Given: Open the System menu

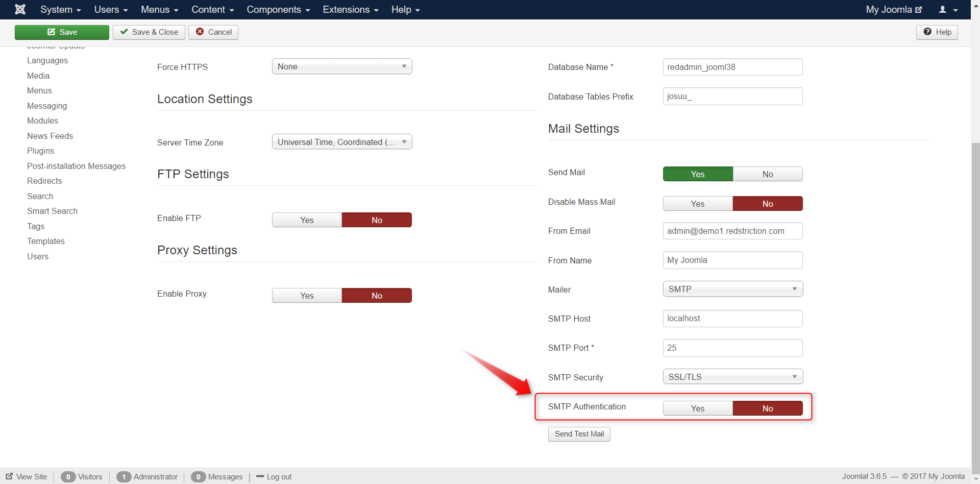Looking at the screenshot, I should click(x=61, y=10).
